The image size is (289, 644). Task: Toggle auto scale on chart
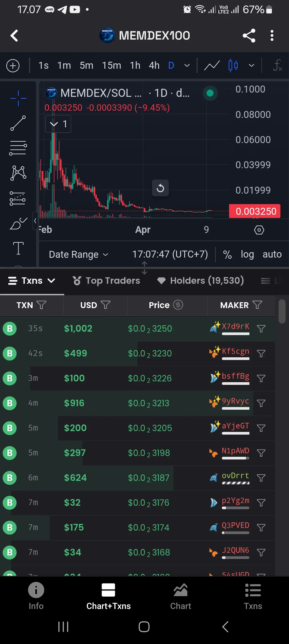click(x=272, y=254)
